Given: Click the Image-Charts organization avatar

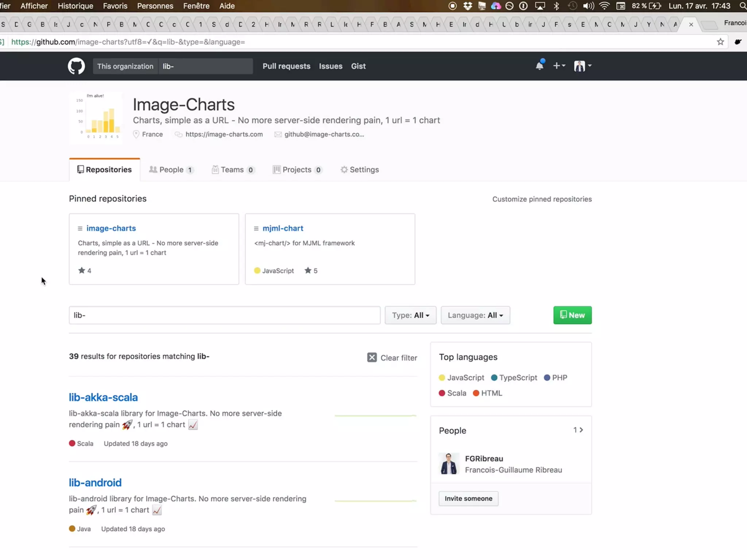Looking at the screenshot, I should tap(96, 117).
